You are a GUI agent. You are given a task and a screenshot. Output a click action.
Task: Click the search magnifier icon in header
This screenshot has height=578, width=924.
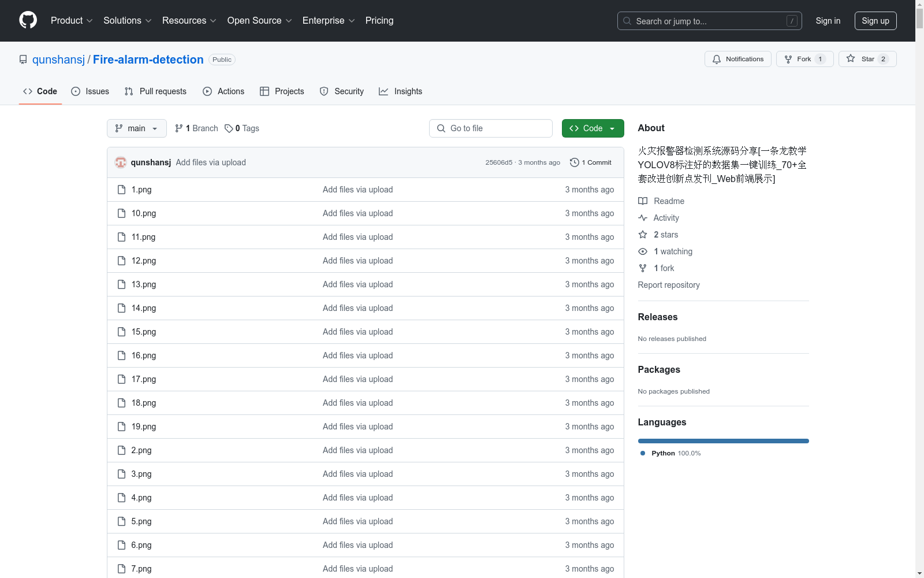[627, 21]
